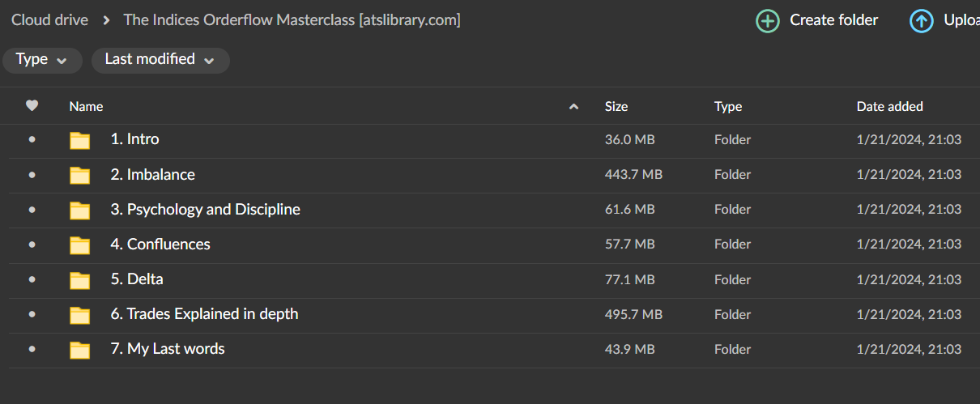
Task: Go to Cloud drive breadcrumb link
Action: (x=49, y=20)
